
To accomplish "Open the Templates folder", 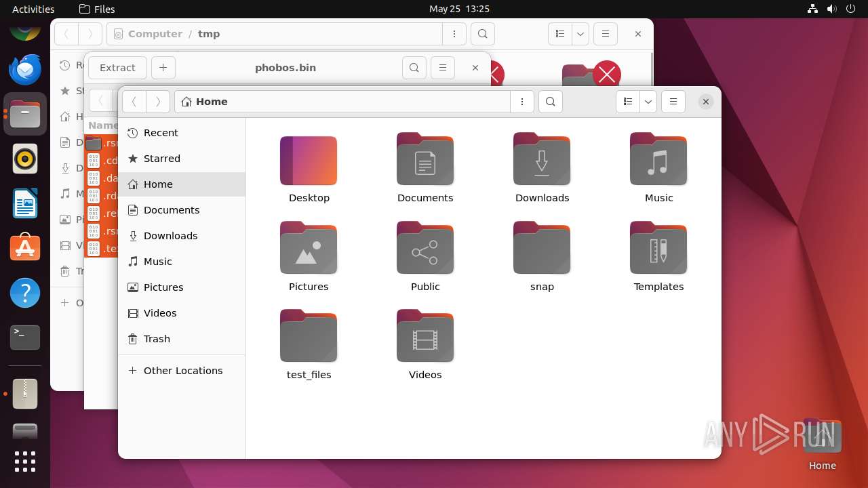I will click(x=658, y=257).
